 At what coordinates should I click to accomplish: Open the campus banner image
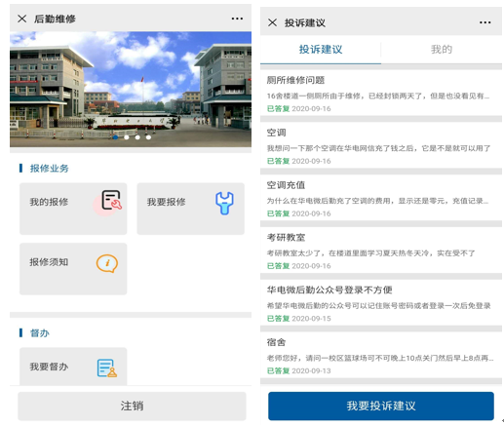coord(131,90)
